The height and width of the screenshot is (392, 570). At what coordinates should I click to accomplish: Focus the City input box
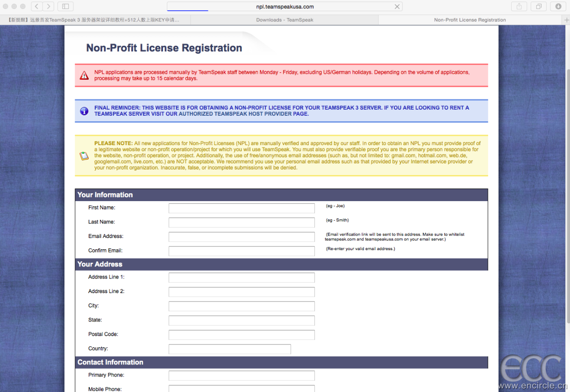tap(242, 306)
